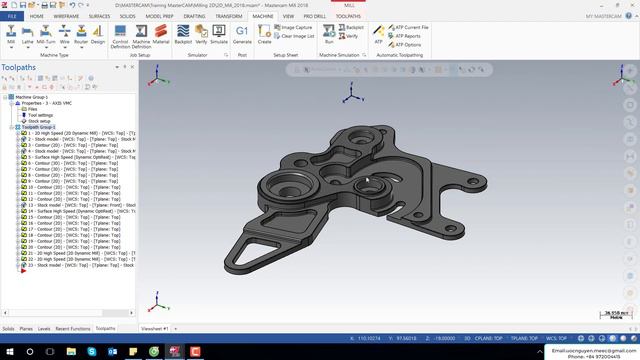Start the Simulate tool
640x360 pixels.
point(219,34)
